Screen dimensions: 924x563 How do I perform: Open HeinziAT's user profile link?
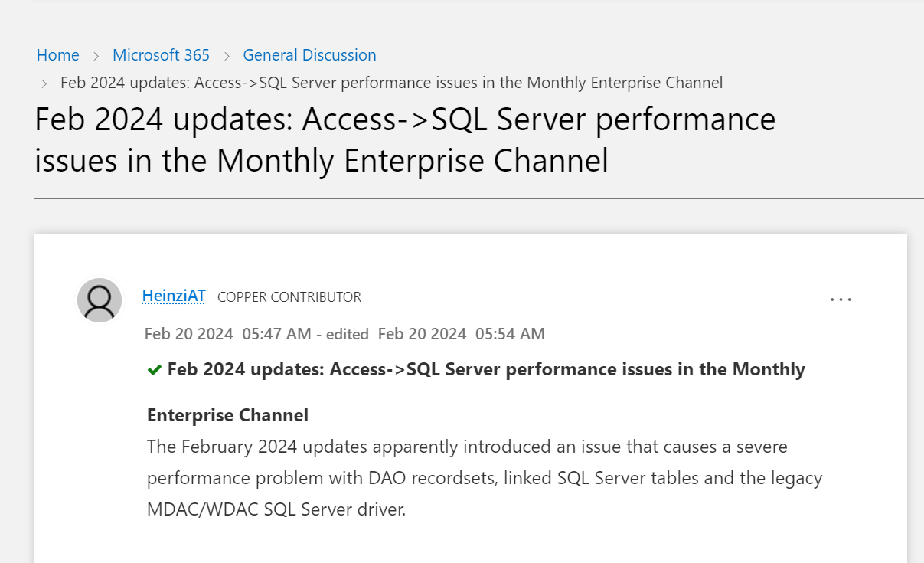(173, 296)
